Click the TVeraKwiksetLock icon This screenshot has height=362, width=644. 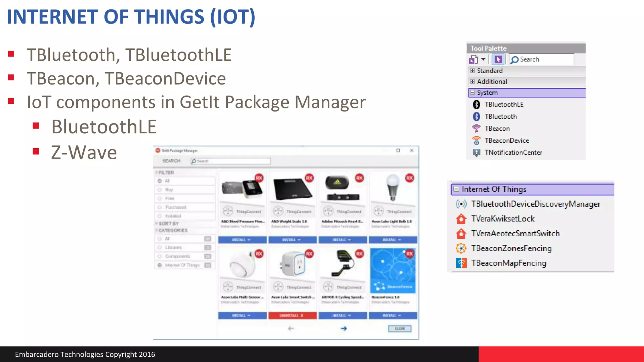(461, 219)
